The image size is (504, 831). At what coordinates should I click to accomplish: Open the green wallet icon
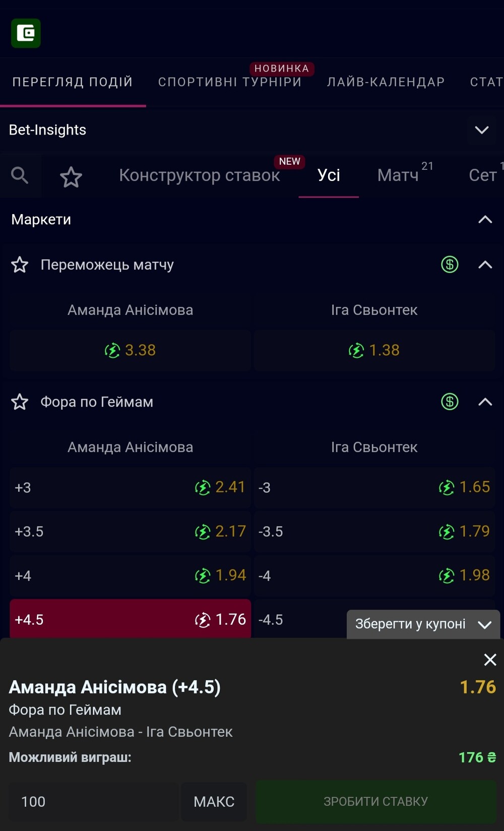(26, 33)
